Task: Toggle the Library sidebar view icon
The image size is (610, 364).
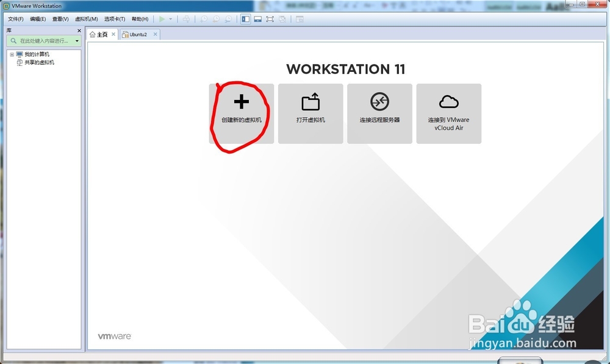Action: 245,19
